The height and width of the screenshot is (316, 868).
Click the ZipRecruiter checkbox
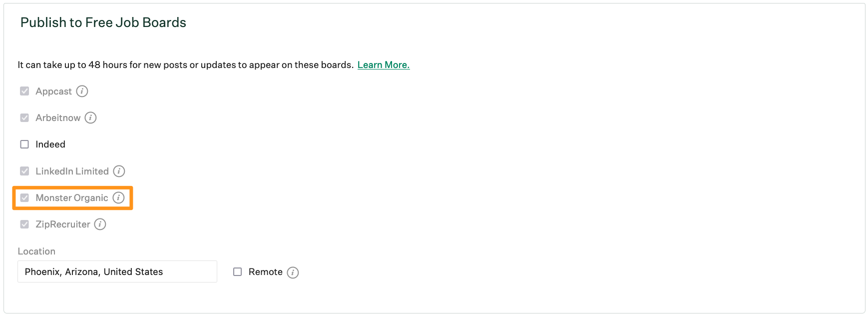[25, 224]
